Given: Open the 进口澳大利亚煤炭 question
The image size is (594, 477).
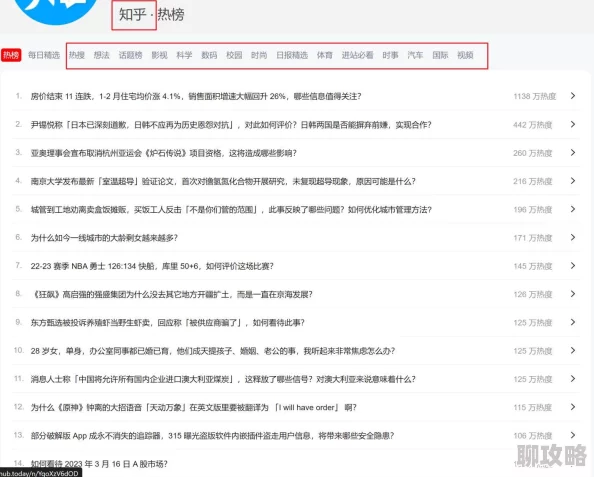Looking at the screenshot, I should click(x=223, y=379).
